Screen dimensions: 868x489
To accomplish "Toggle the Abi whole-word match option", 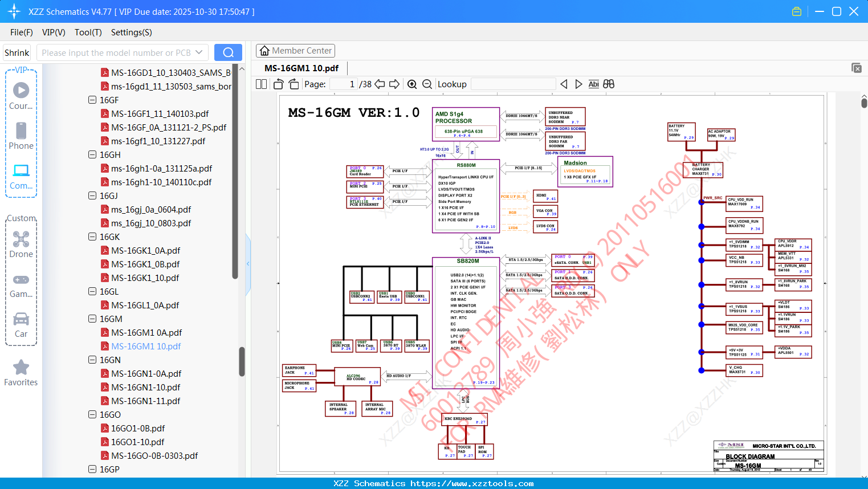I will click(x=593, y=84).
